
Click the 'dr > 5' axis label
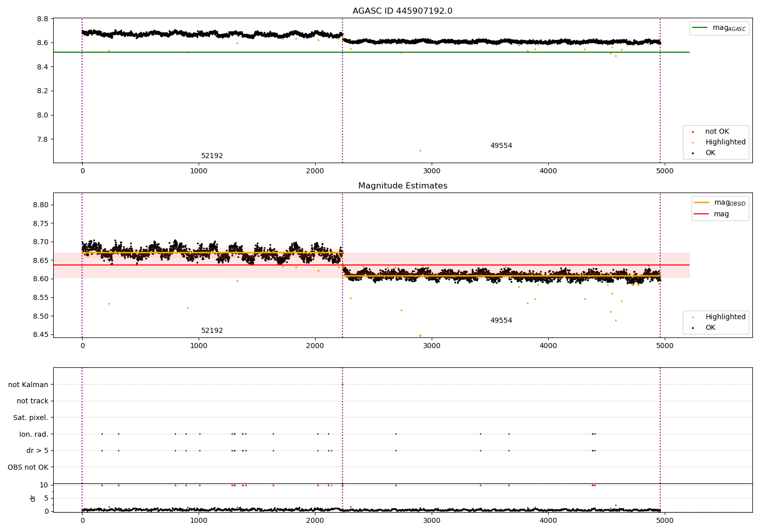tap(37, 451)
